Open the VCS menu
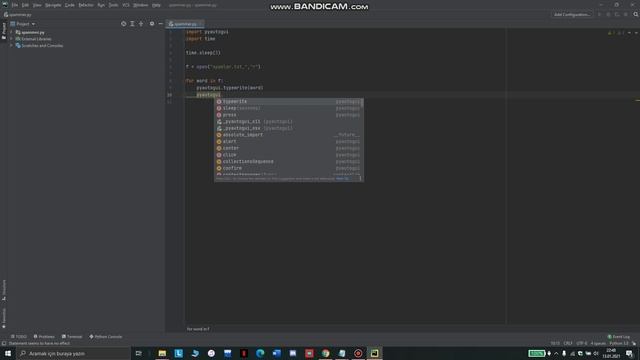This screenshot has height=360, width=640. pyautogui.click(x=126, y=5)
